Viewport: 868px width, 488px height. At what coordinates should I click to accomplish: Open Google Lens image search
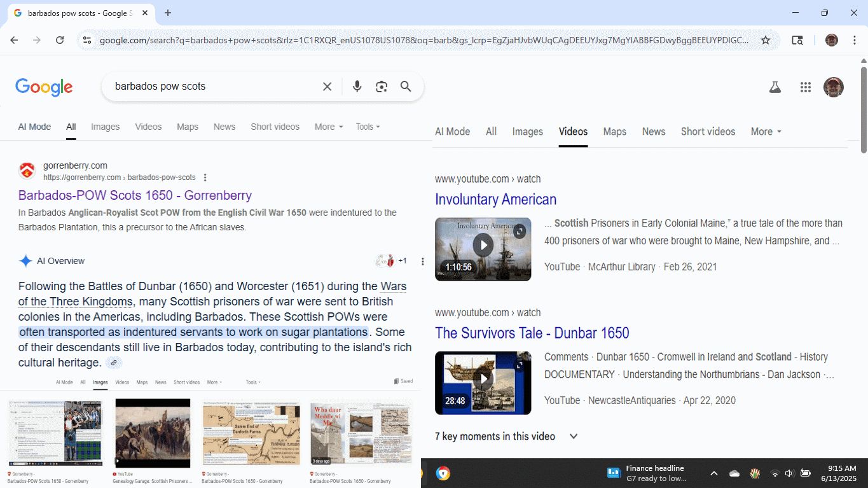(x=382, y=87)
